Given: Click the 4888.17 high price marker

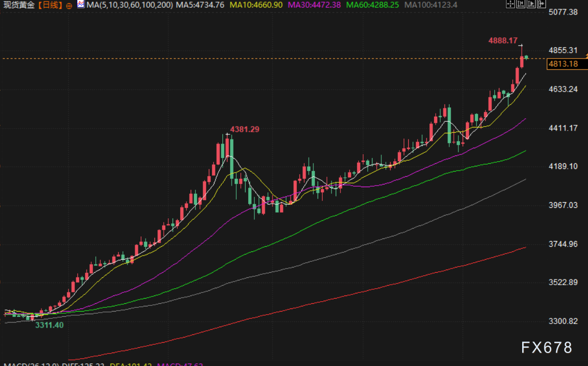Looking at the screenshot, I should pyautogui.click(x=503, y=40).
